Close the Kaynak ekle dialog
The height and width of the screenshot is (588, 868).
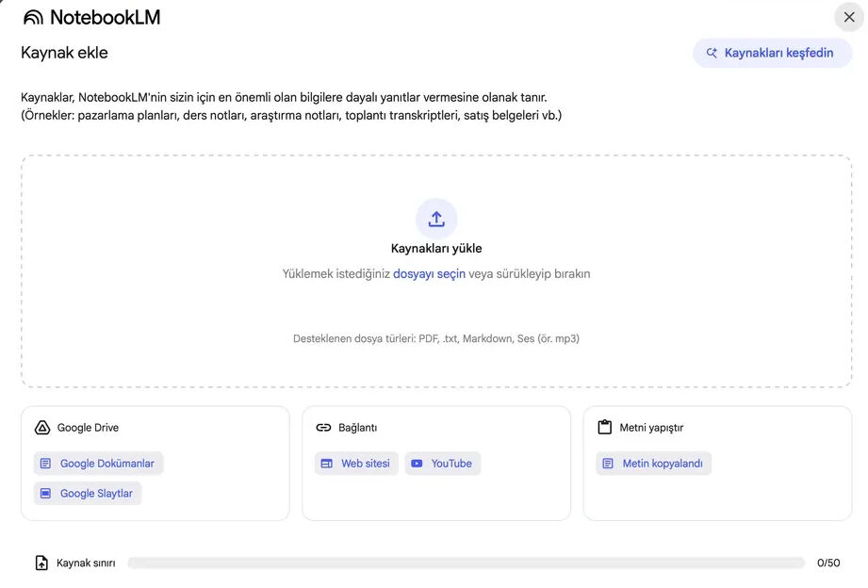847,16
